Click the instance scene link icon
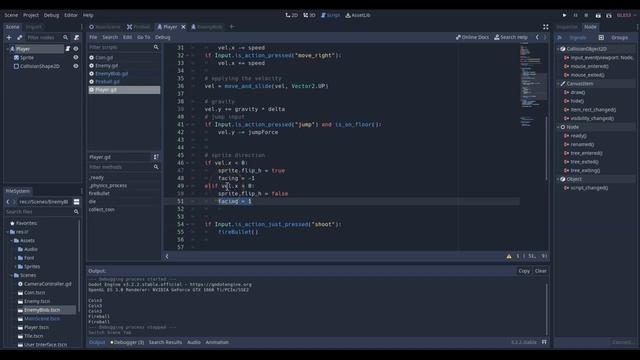The height and width of the screenshot is (360, 640). [x=19, y=38]
